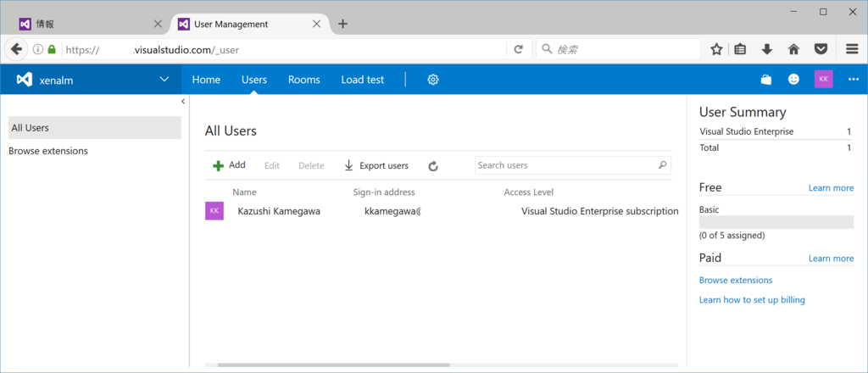
Task: Open Browse extensions in the left pane
Action: tap(48, 151)
